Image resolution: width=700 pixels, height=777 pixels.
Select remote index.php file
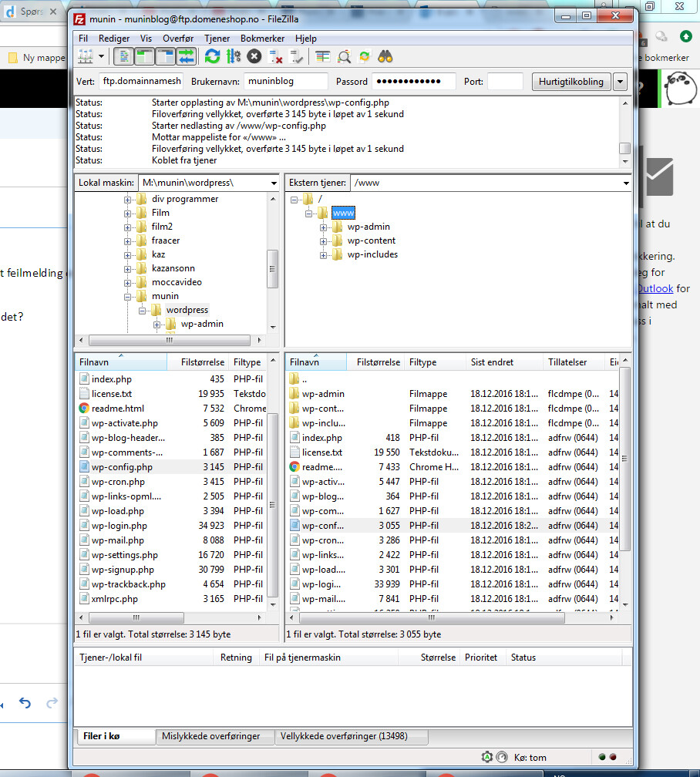coord(321,438)
